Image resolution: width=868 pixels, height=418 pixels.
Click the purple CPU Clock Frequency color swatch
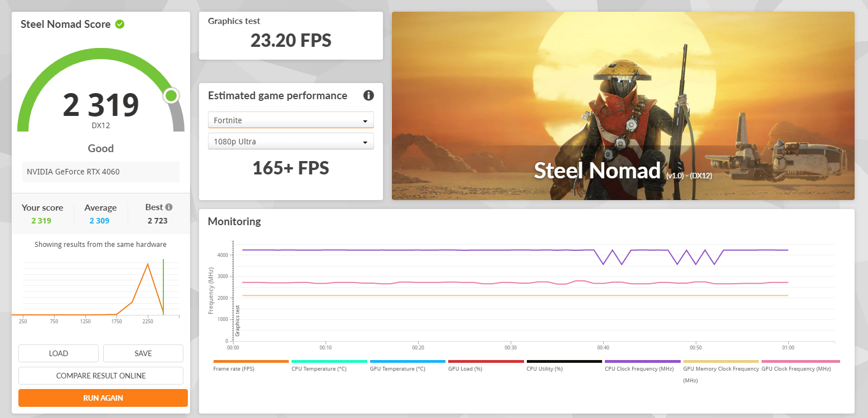pos(643,361)
